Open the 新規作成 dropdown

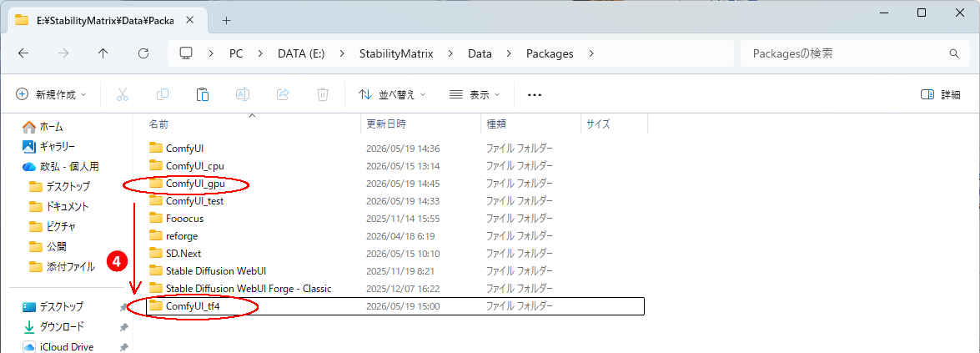coord(51,94)
